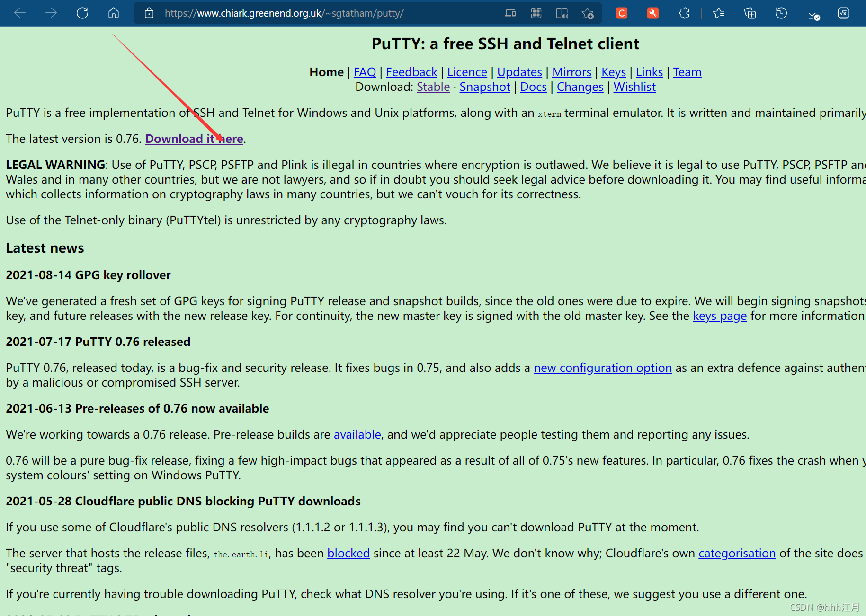Screen dimensions: 866x616
Task: Click the 'LEGAL WARNING' bold text
Action: click(x=55, y=165)
